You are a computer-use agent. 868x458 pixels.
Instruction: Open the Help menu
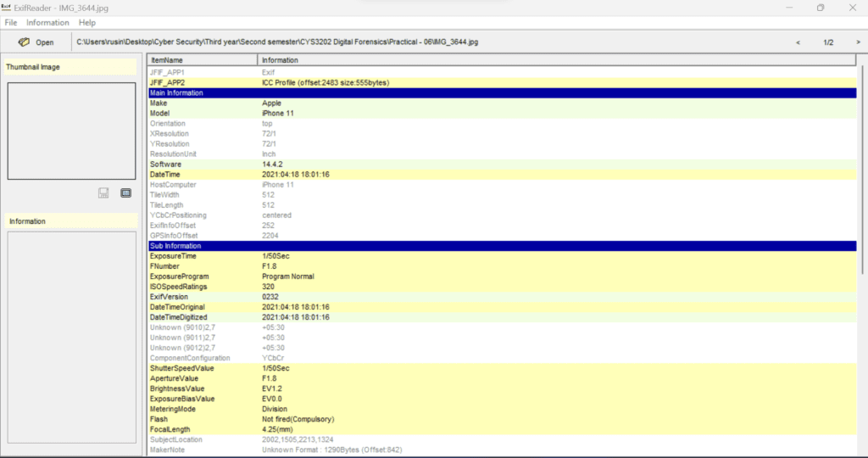(87, 22)
